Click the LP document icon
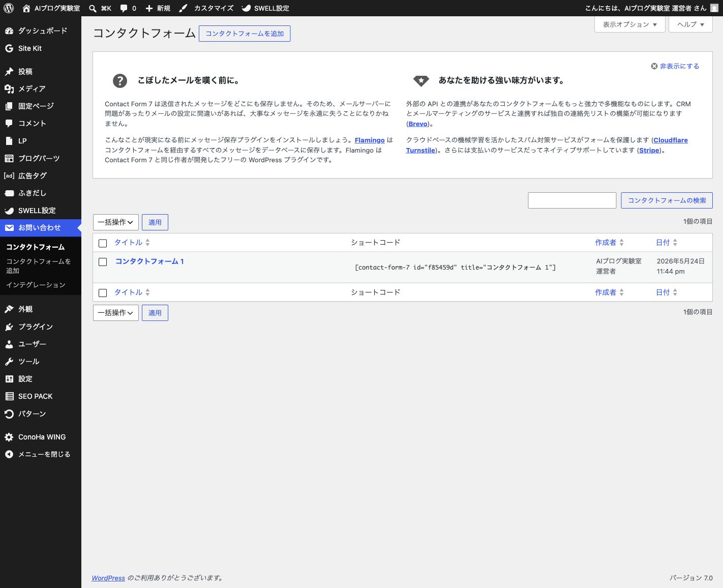This screenshot has height=588, width=723. click(9, 141)
